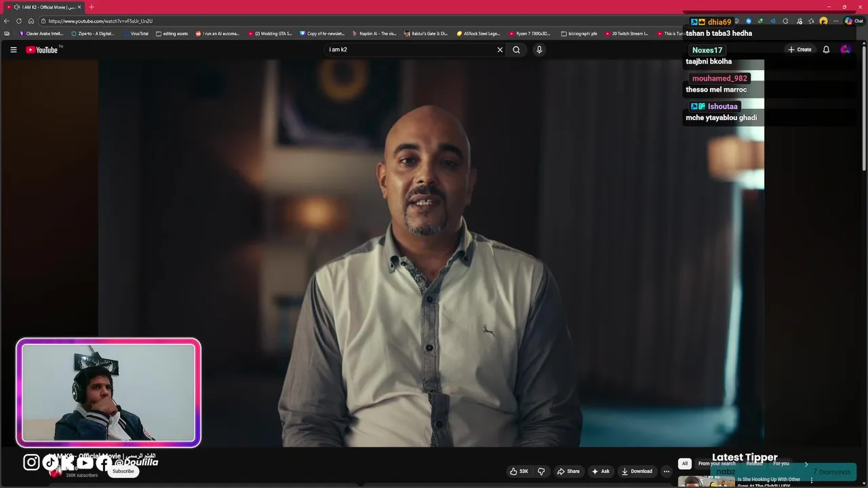This screenshot has height=488, width=868.
Task: Click the Create button
Action: point(800,49)
